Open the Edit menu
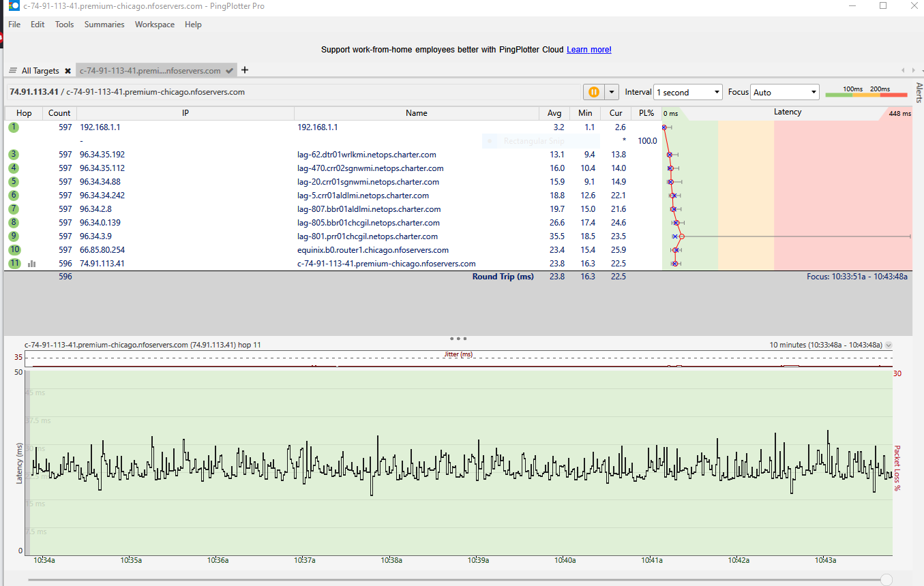 38,25
